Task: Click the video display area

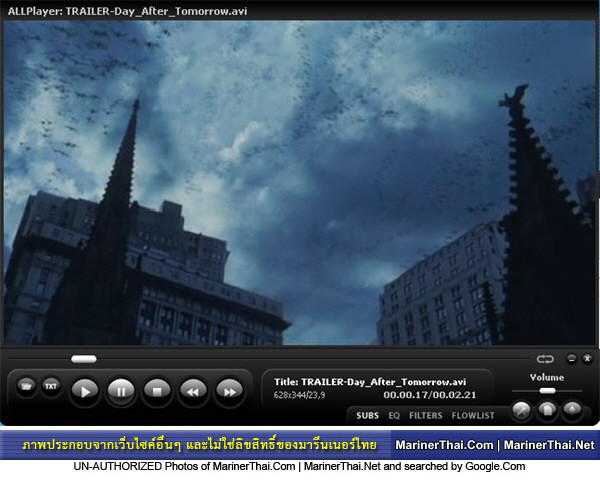Action: click(300, 183)
